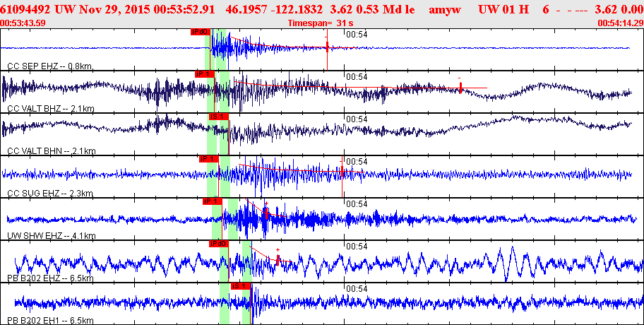Click the 'PB B202 EHZ -- 6.5km' channel label
Viewport: 644px width, 325px height.
point(50,278)
